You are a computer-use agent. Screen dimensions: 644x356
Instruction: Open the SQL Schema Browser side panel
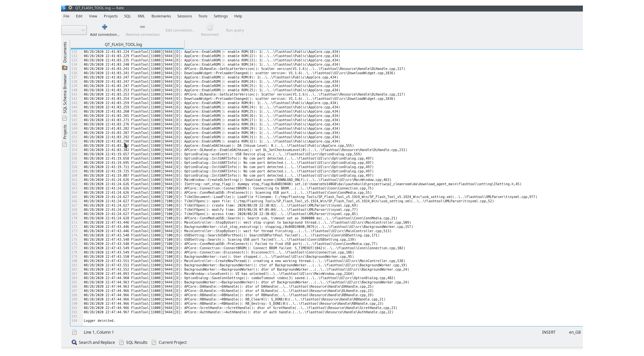click(65, 94)
